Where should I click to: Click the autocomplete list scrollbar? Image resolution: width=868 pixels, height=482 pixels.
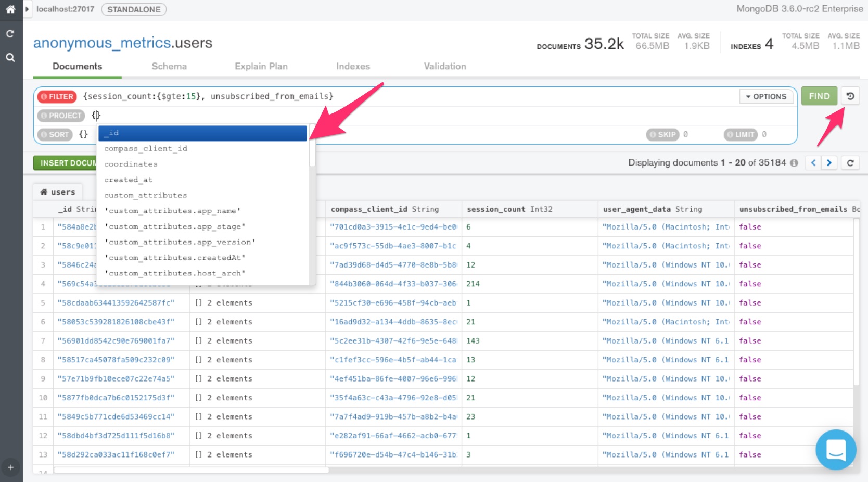[312, 147]
